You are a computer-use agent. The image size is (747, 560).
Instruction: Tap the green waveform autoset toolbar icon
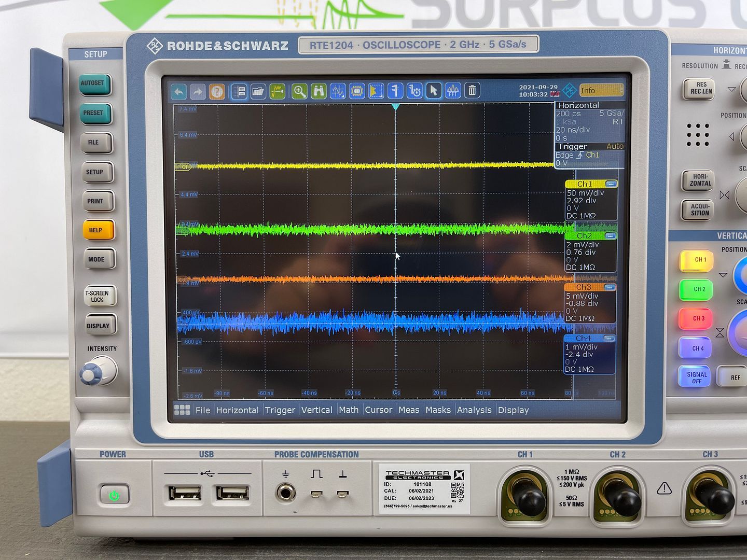click(278, 92)
